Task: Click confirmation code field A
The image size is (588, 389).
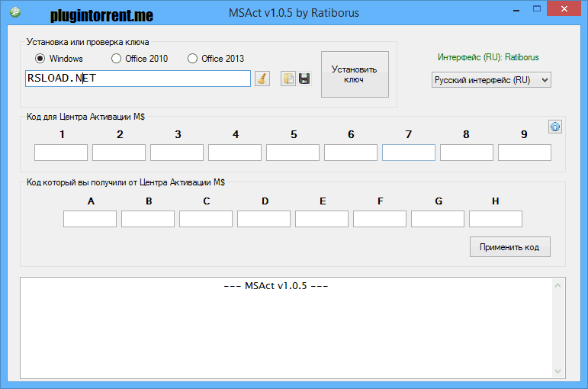Action: [x=90, y=219]
